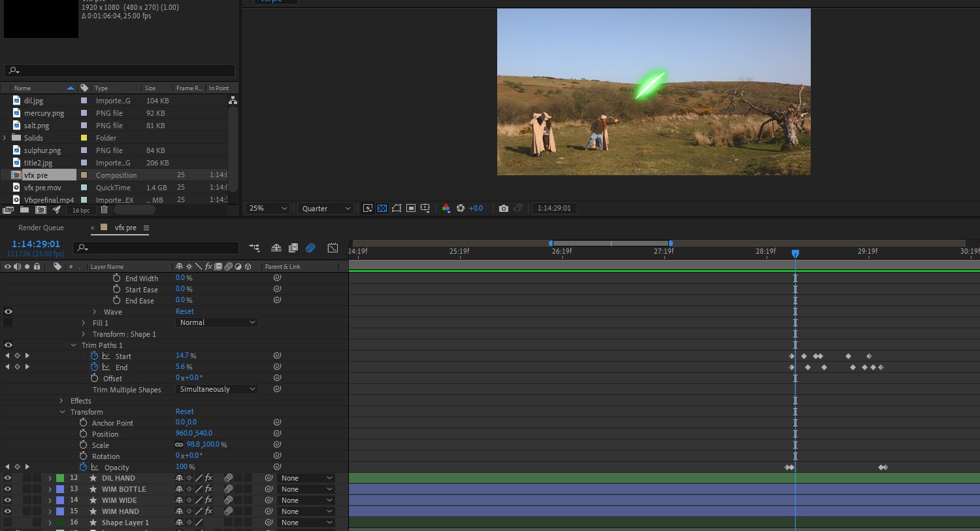Viewport: 980px width, 531px height.
Task: Toggle Scale constrain proportions link icon
Action: [x=179, y=445]
